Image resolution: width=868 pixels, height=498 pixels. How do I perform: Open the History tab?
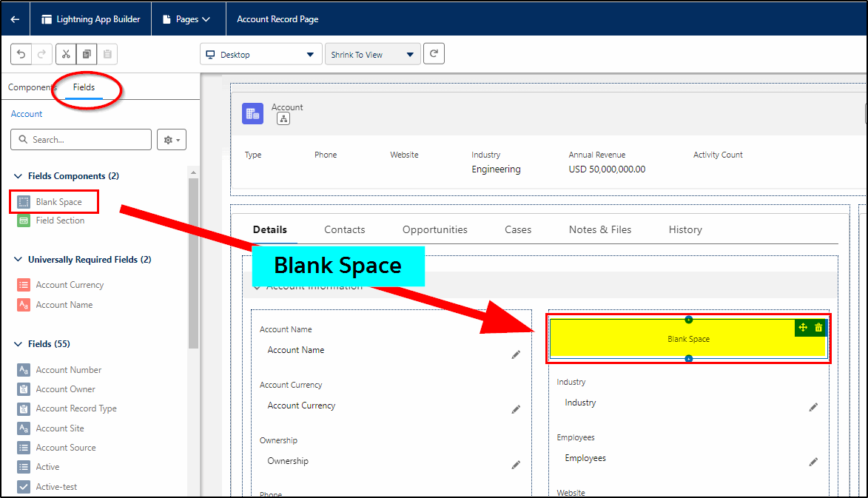click(685, 229)
